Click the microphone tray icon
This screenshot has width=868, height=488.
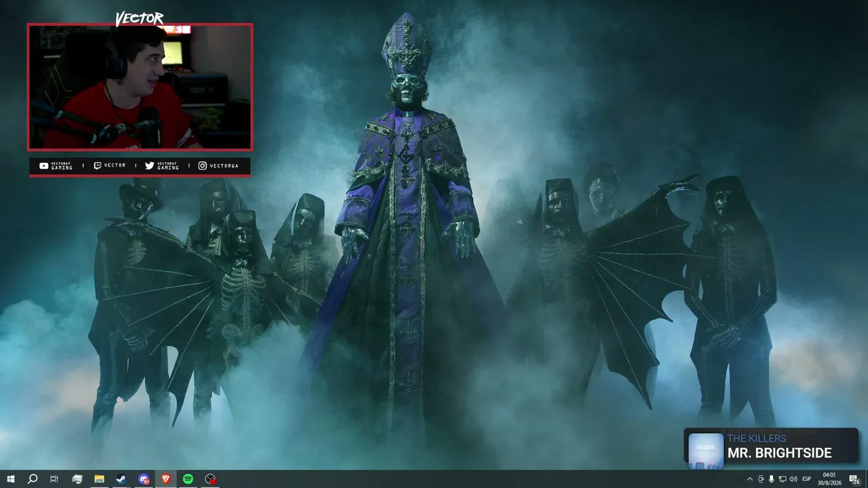[771, 479]
